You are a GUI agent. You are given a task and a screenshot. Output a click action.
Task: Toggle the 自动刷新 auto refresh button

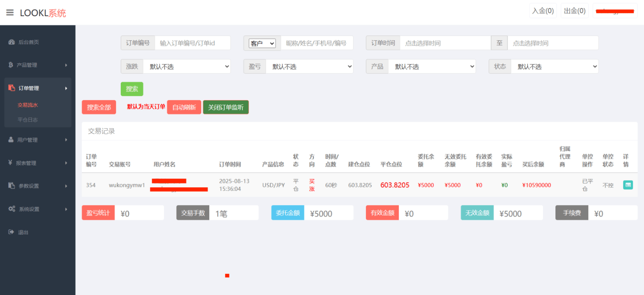184,107
